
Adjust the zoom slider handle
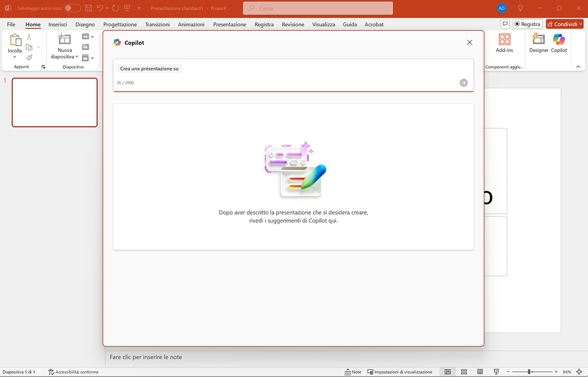coord(529,372)
